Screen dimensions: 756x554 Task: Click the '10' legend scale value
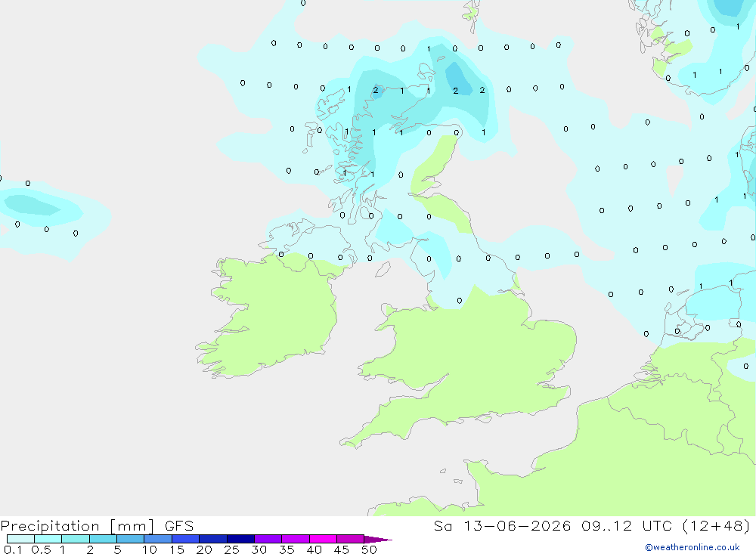tap(150, 549)
